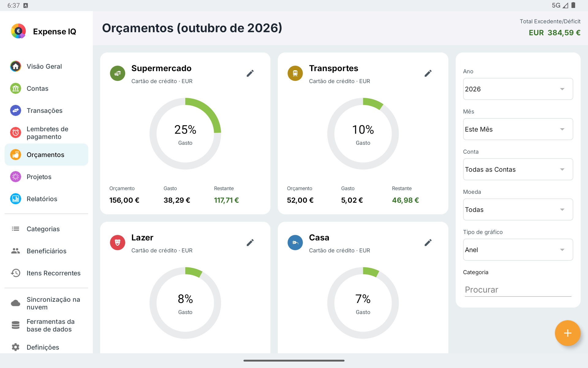Open edit for the Lazer budget
The width and height of the screenshot is (588, 368).
tap(250, 243)
